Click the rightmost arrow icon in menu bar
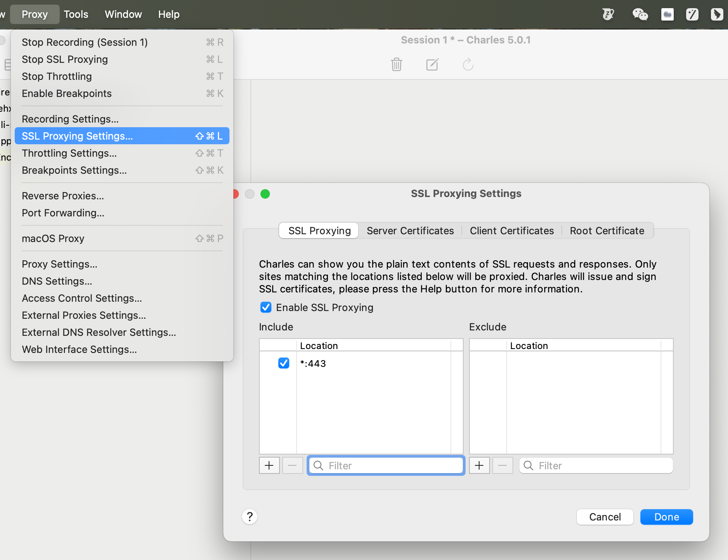 click(x=717, y=14)
